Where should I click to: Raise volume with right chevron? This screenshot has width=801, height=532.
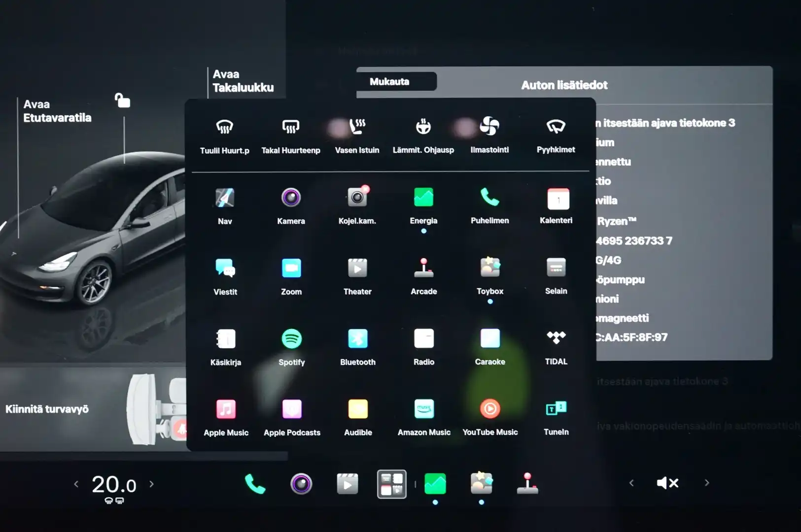707,483
